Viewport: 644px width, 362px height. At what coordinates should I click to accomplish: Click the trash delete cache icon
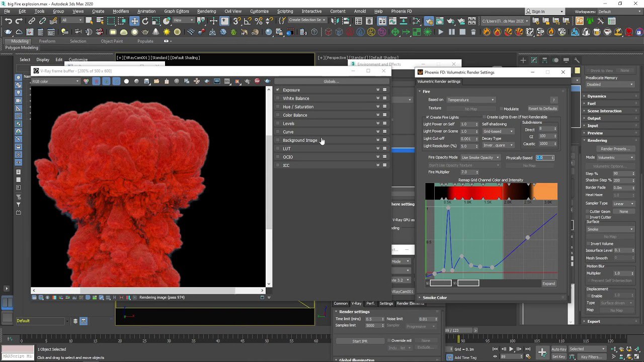pyautogui.click(x=474, y=32)
